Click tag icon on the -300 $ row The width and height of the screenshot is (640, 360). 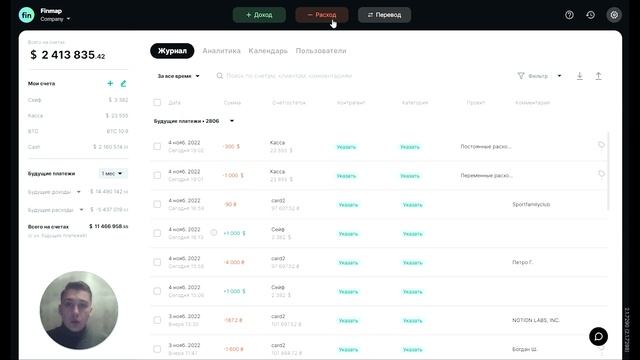click(x=601, y=145)
